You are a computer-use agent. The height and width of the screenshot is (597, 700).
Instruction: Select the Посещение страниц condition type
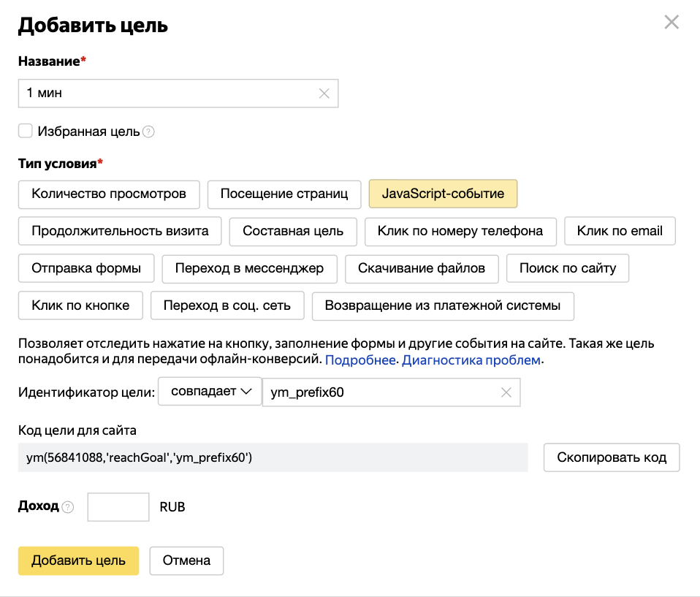284,194
